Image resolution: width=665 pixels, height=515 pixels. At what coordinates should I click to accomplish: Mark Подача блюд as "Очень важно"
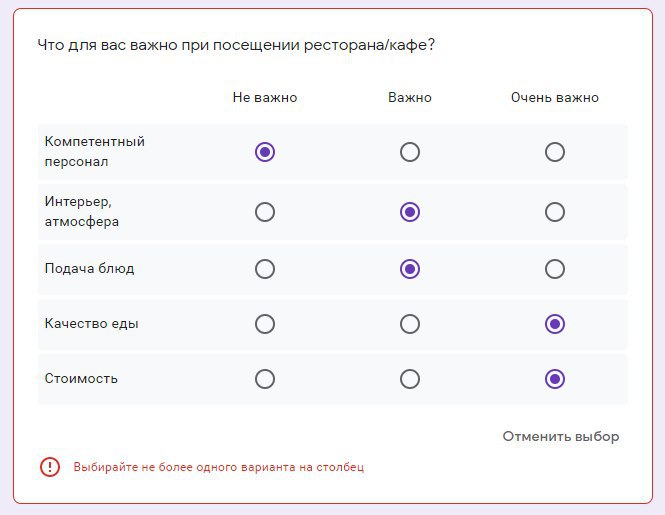click(x=555, y=269)
